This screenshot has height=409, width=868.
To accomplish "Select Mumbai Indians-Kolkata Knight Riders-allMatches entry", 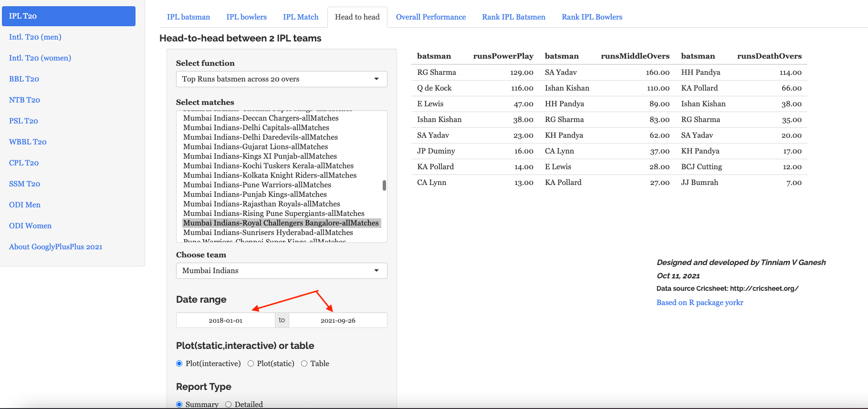I will tap(270, 175).
